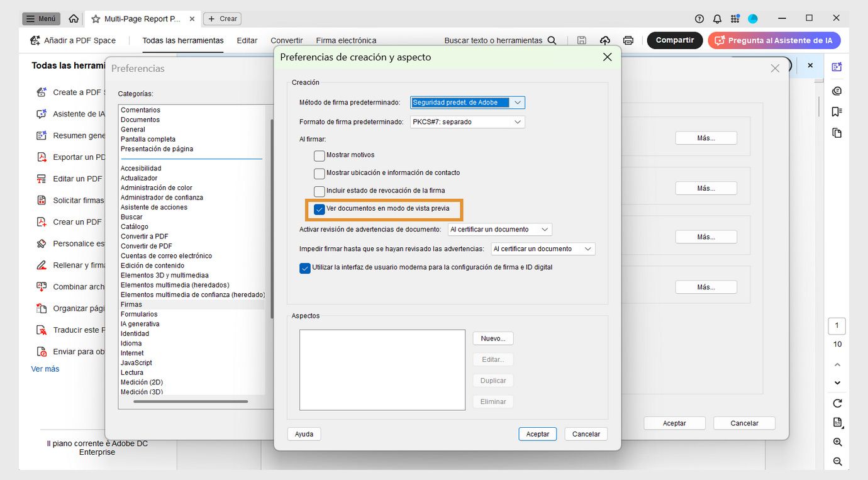Open the notifications bell icon
Screen dimensions: 868x480
(x=717, y=18)
